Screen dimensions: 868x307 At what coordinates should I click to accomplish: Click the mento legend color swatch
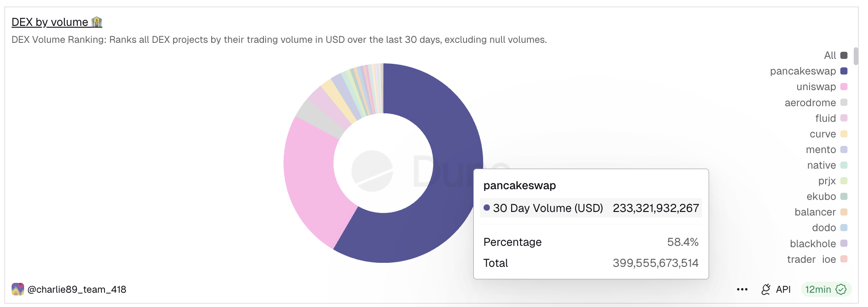(844, 149)
